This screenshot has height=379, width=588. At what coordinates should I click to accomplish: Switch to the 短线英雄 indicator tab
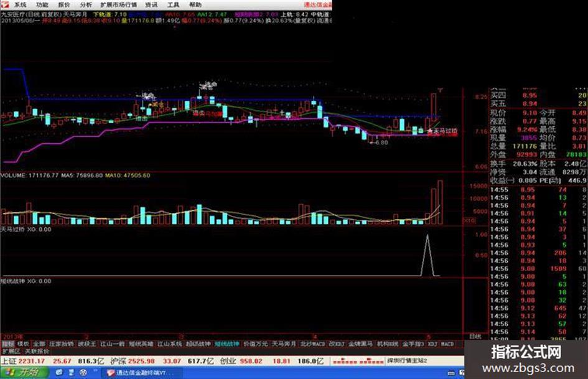point(141,344)
